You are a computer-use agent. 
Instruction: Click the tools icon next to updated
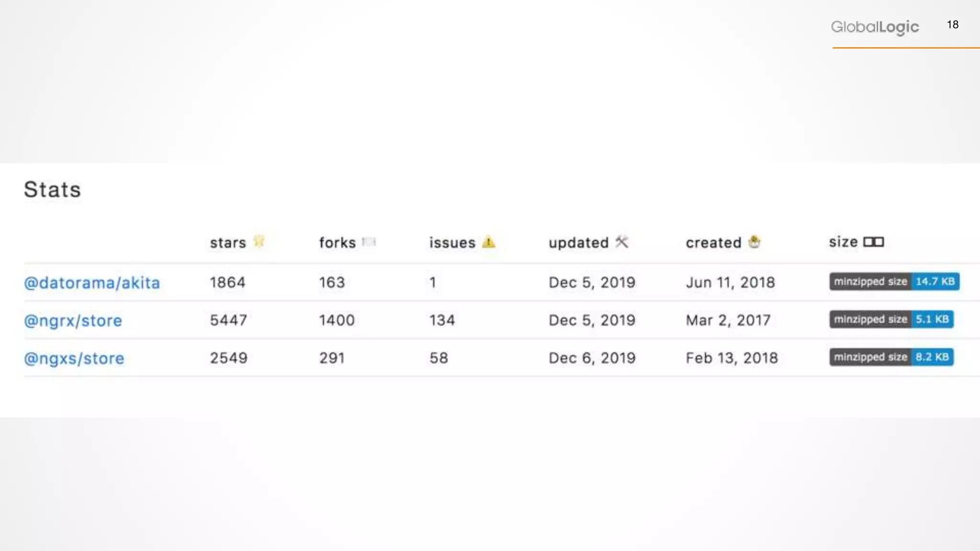tap(622, 242)
